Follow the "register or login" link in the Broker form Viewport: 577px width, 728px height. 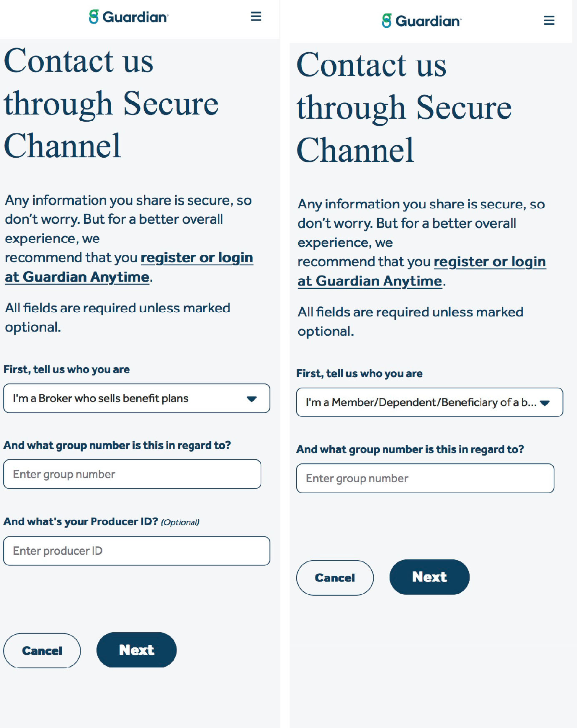(196, 258)
